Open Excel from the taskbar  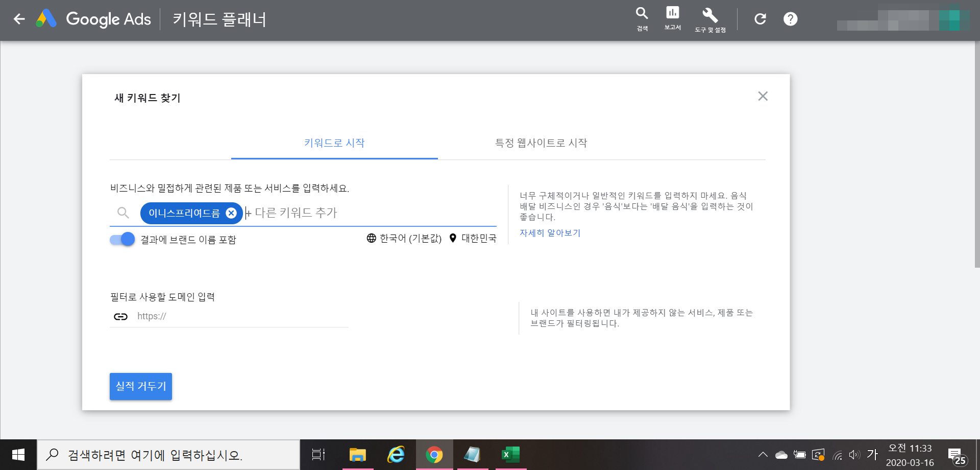click(x=511, y=455)
